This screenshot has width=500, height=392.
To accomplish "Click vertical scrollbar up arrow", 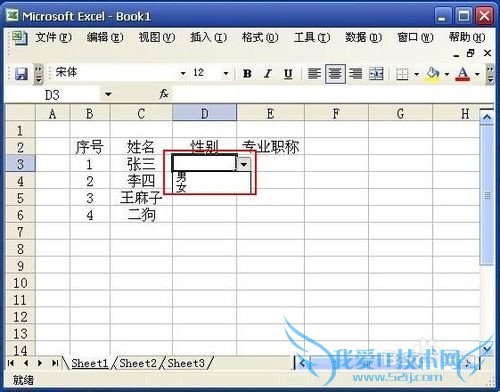I will click(487, 117).
